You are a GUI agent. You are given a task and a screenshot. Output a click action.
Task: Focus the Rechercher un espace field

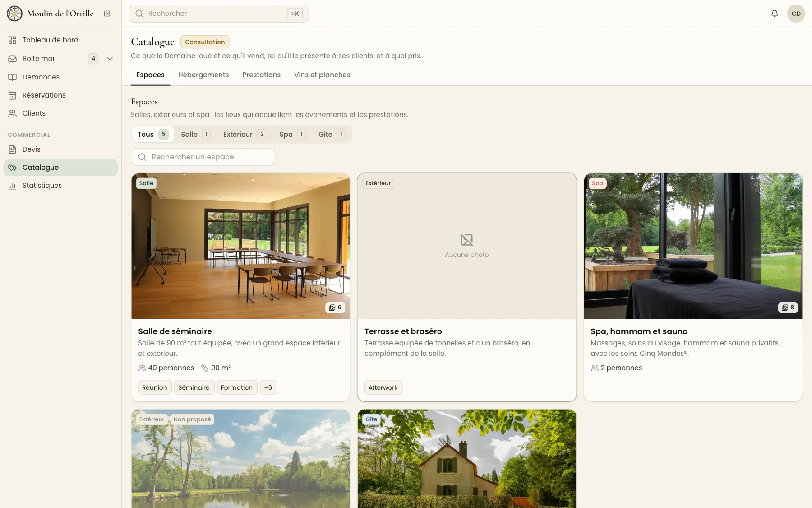coord(203,157)
